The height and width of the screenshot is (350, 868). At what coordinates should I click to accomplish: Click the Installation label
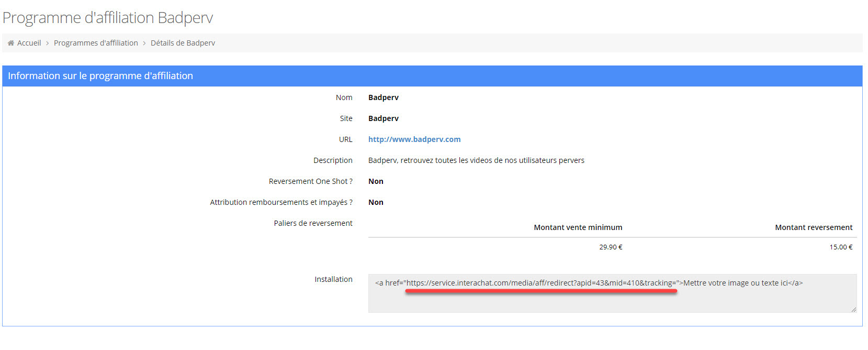(x=333, y=279)
